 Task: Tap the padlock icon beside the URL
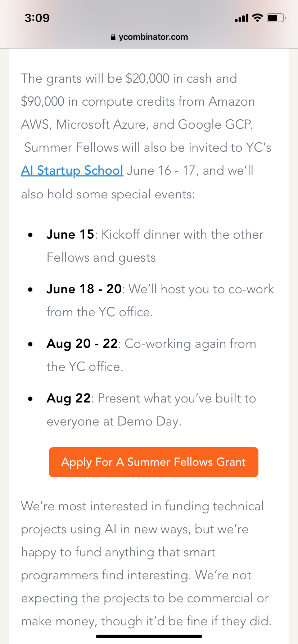pyautogui.click(x=113, y=37)
